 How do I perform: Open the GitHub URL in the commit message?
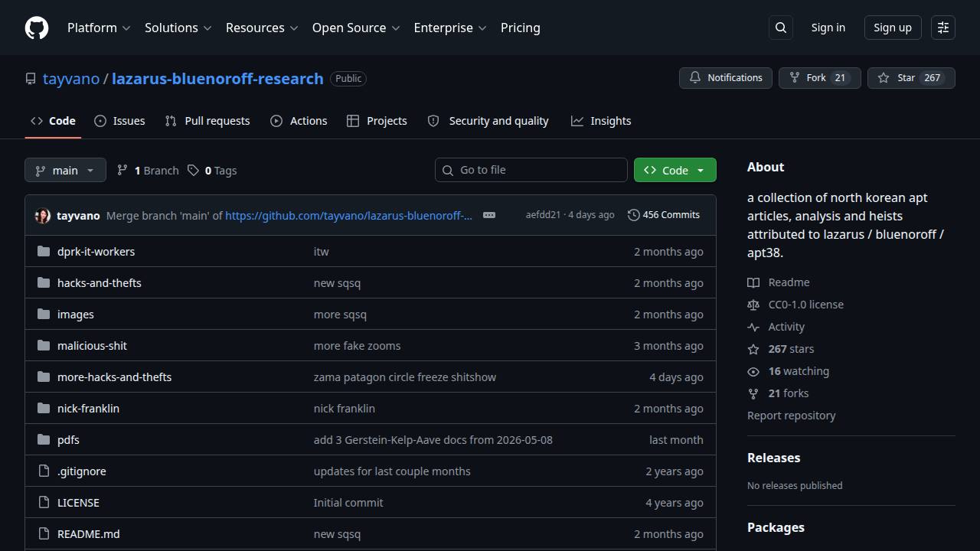click(348, 216)
